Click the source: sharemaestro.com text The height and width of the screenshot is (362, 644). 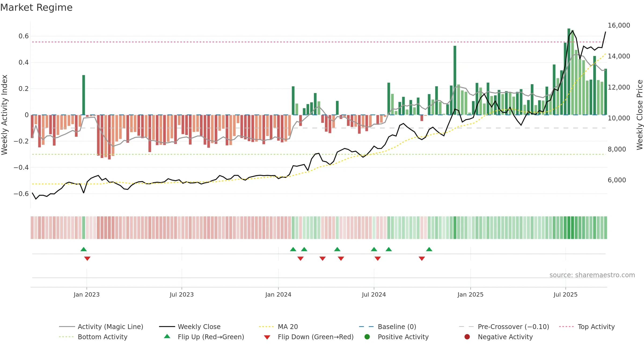592,275
